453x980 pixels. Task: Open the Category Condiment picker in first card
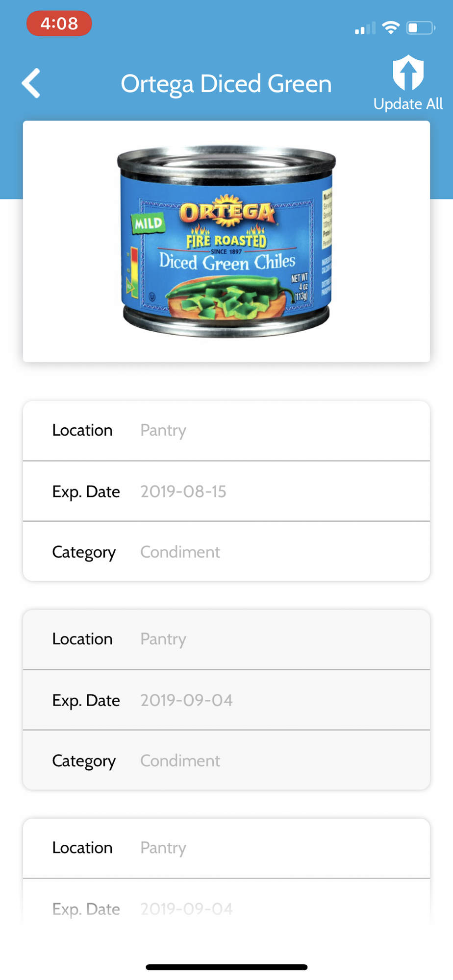[x=226, y=552]
